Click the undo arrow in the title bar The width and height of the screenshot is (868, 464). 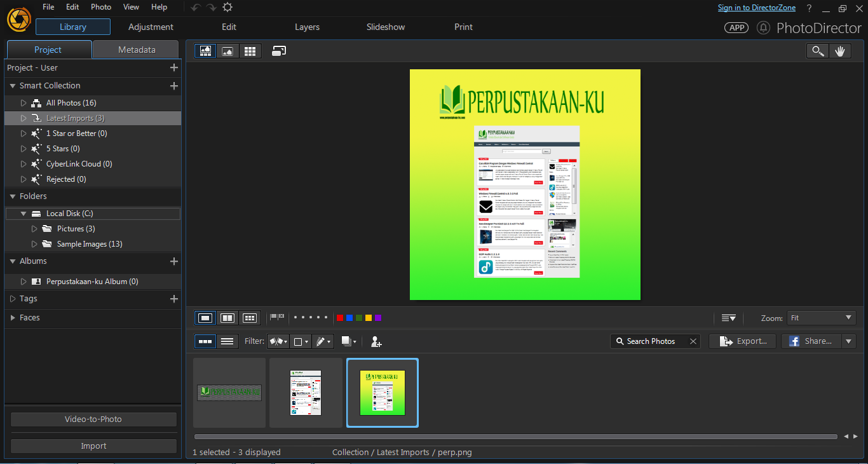click(196, 7)
